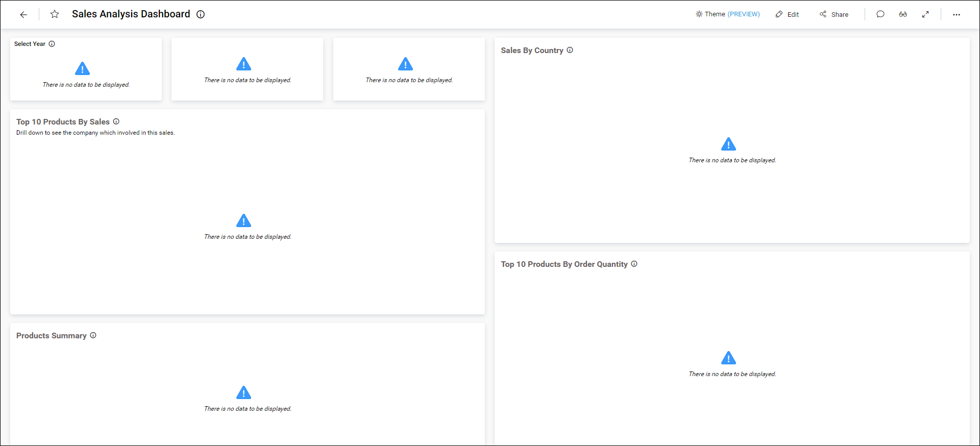Click the glasses view icon
980x446 pixels.
pyautogui.click(x=903, y=14)
